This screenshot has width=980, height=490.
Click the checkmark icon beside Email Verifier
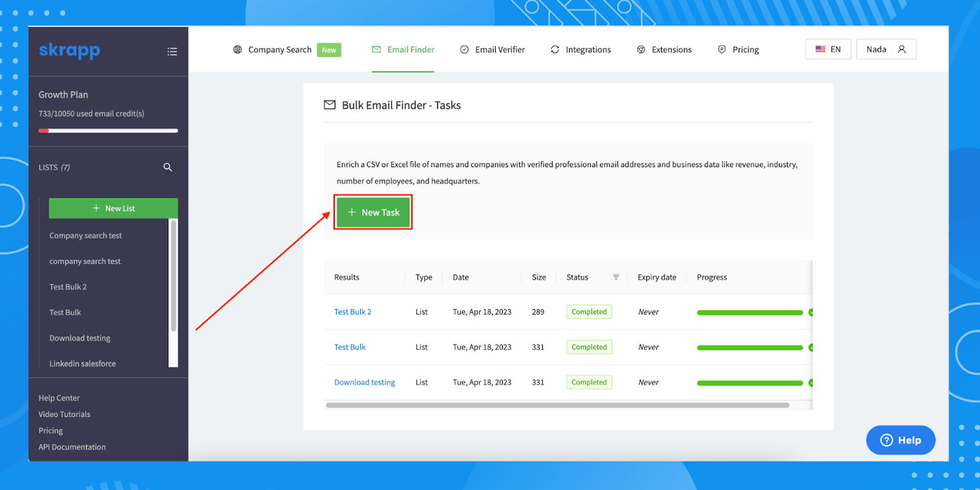pos(464,49)
